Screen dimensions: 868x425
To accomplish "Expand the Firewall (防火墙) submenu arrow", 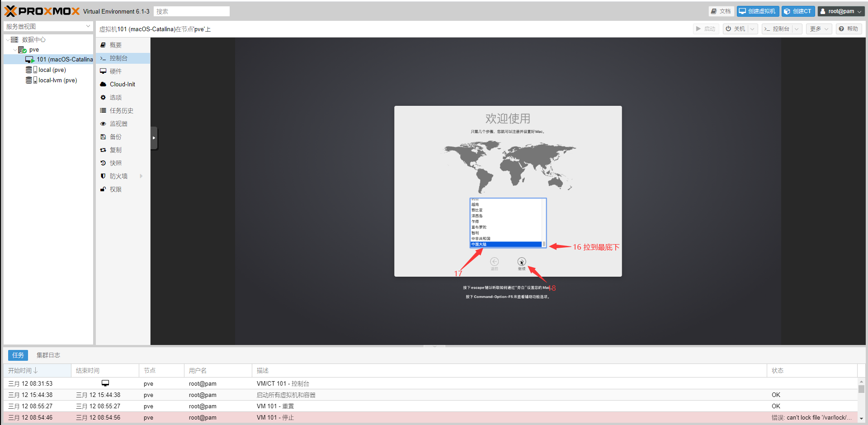I will (x=141, y=176).
